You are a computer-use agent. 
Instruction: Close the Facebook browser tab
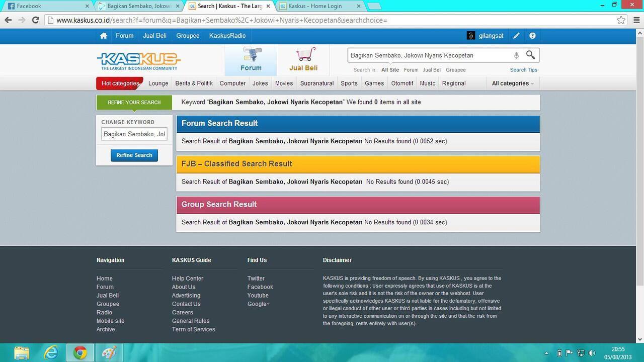coord(87,6)
